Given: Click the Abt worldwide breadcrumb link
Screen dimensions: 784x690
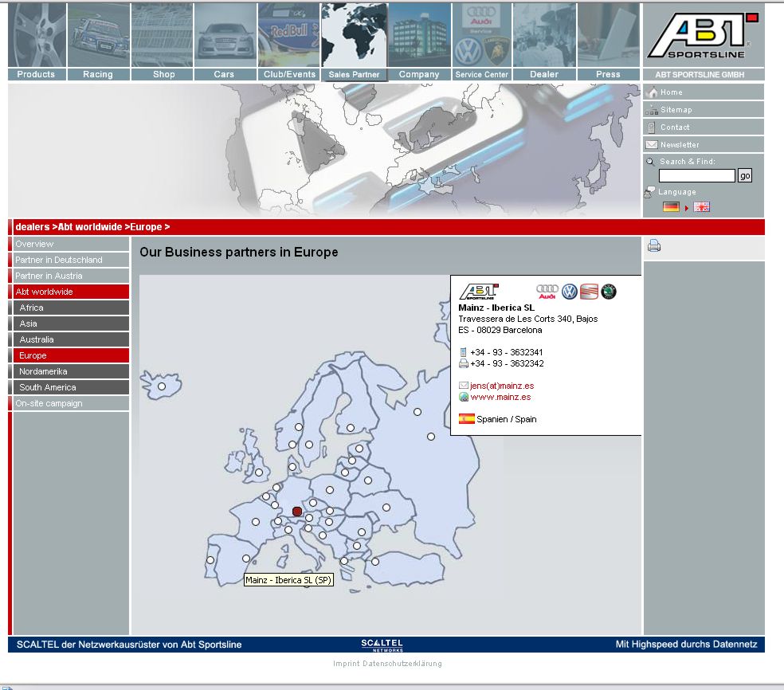Looking at the screenshot, I should (90, 227).
